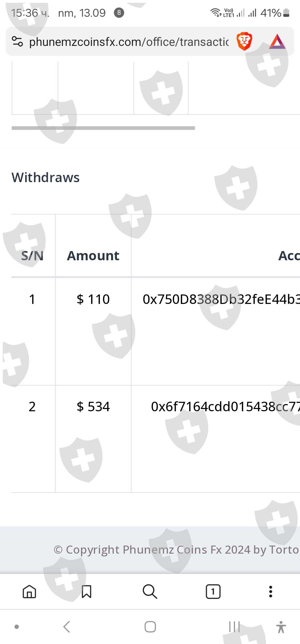The image size is (300, 644).
Task: Open the three-dot browser menu
Action: pos(271,591)
